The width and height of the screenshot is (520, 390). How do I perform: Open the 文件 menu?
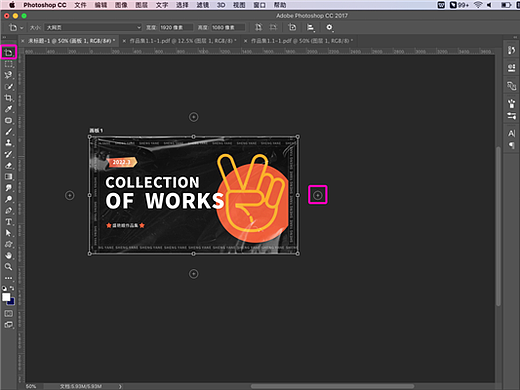(x=80, y=5)
